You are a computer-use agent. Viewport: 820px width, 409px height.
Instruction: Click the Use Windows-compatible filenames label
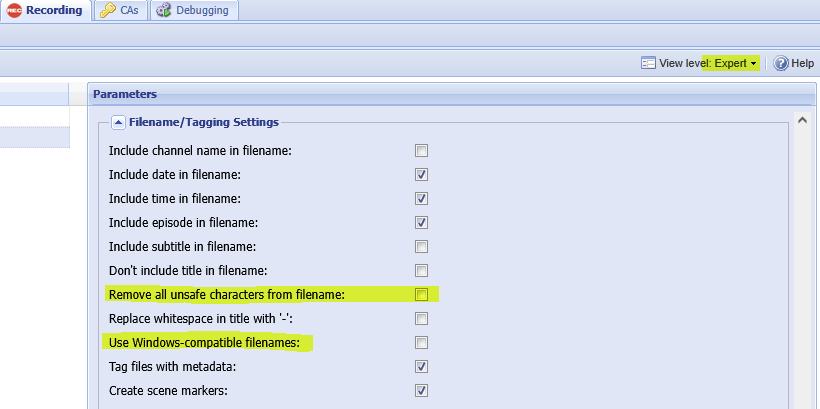click(204, 343)
